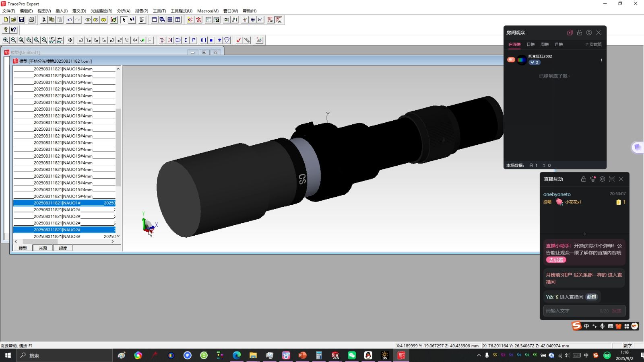Open an existing model file
The image size is (644, 362).
click(13, 20)
